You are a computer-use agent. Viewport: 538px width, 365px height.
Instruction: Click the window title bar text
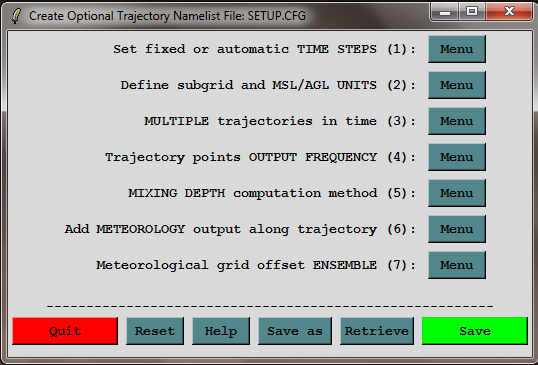click(x=167, y=16)
